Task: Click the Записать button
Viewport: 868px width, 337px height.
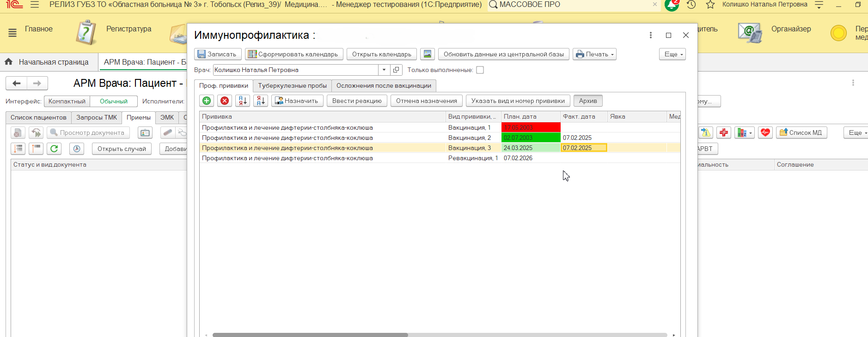Action: tap(218, 54)
